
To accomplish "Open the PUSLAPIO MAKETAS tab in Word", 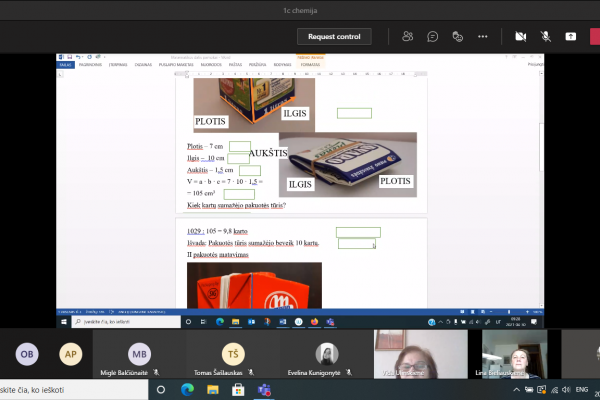I will (x=176, y=65).
